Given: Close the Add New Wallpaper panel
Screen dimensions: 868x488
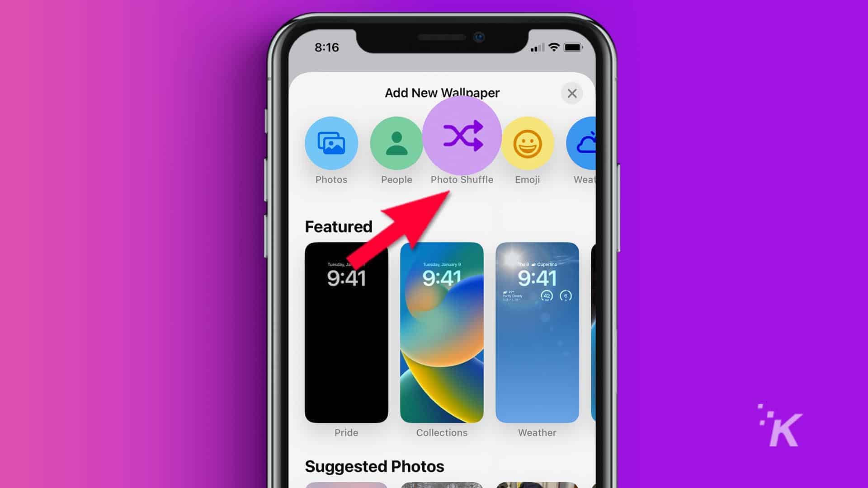Looking at the screenshot, I should (571, 93).
